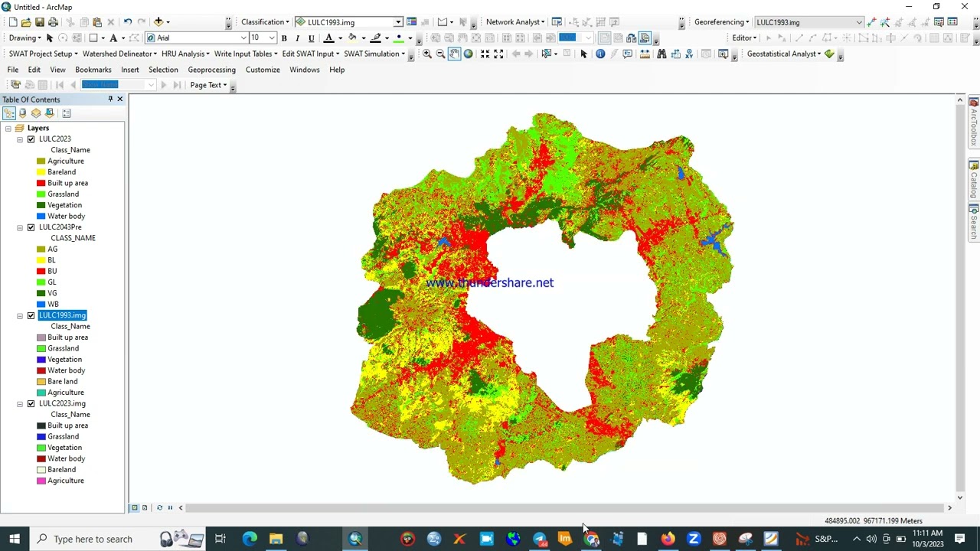
Task: Open the font size dropdown
Action: (272, 38)
